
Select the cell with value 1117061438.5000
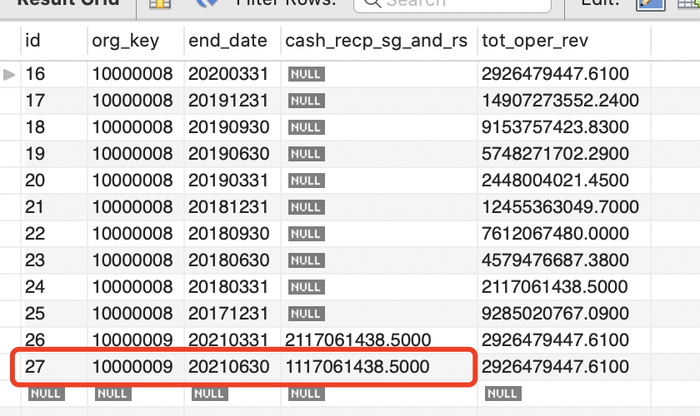pyautogui.click(x=357, y=367)
